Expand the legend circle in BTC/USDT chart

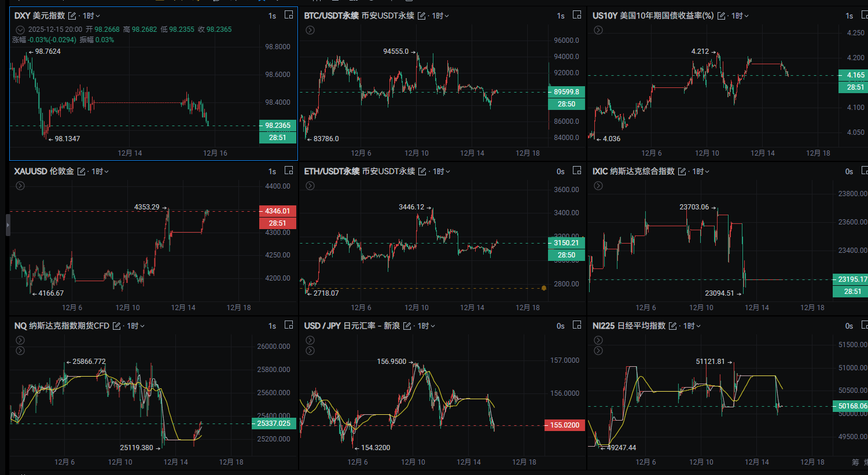[x=310, y=30]
